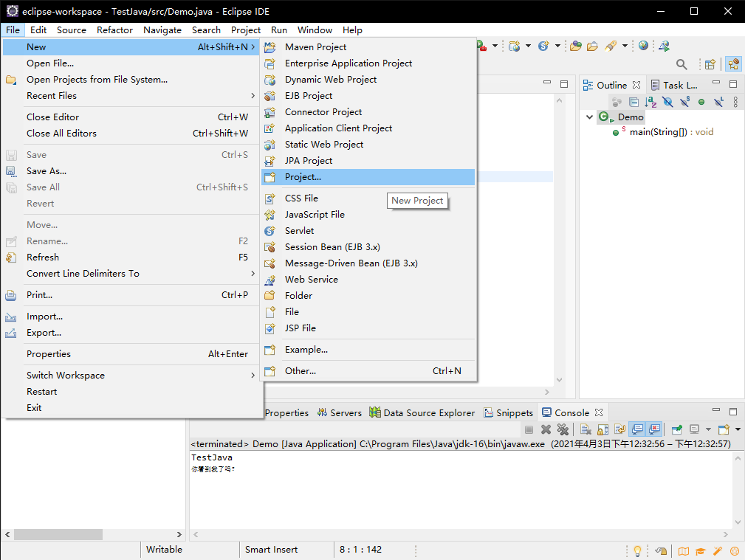
Task: Select main(String[]) method in Outline
Action: [x=671, y=132]
